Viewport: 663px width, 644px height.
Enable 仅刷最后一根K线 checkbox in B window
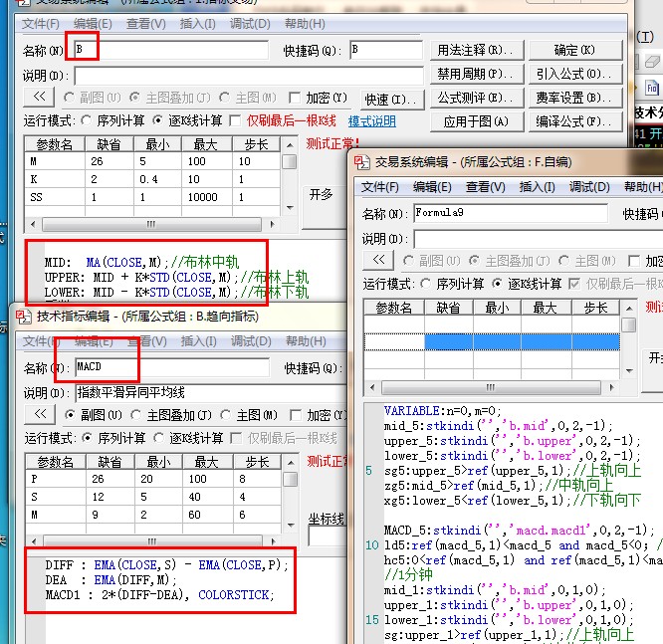[x=235, y=120]
